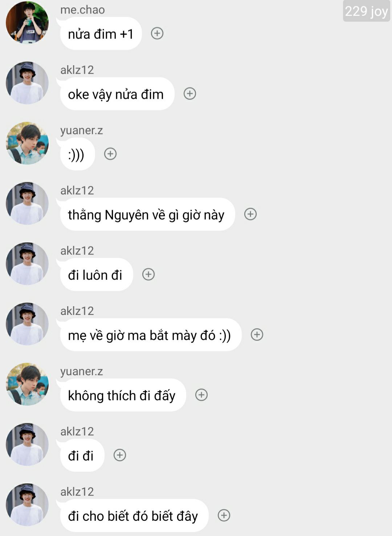
Task: Click yuaner.z username above "không thích đi đấy"
Action: click(82, 371)
